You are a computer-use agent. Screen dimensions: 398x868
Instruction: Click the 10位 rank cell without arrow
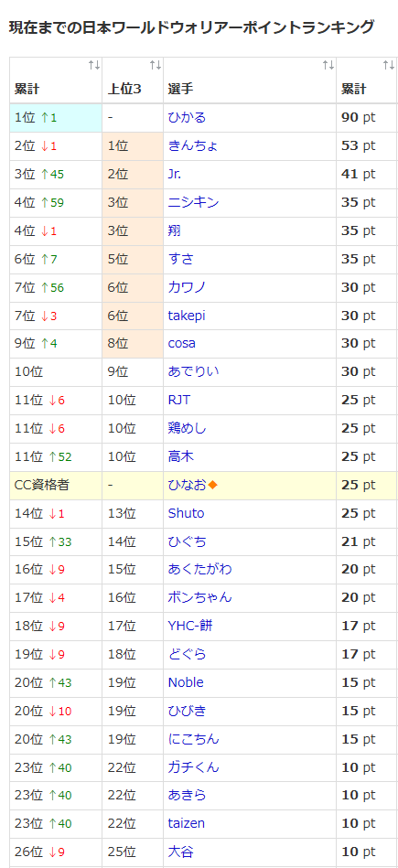pos(56,371)
